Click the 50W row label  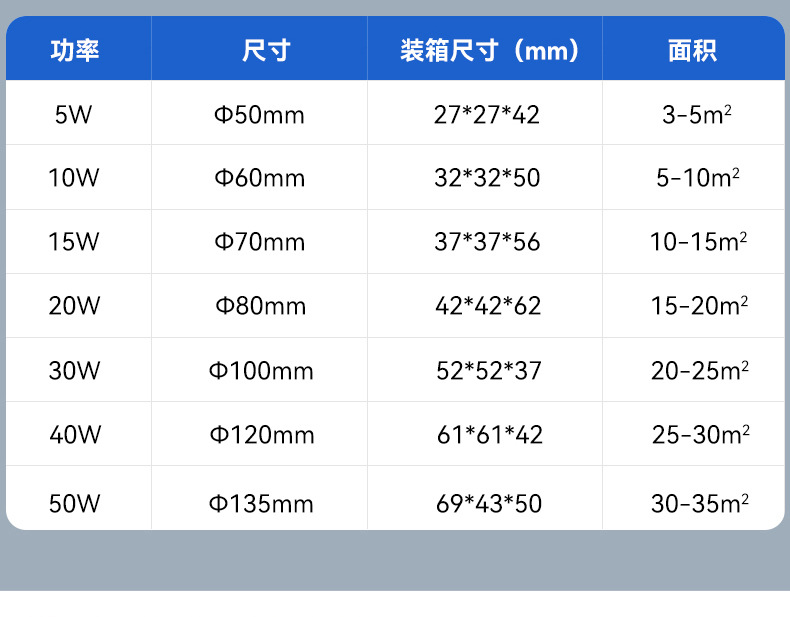pyautogui.click(x=74, y=503)
